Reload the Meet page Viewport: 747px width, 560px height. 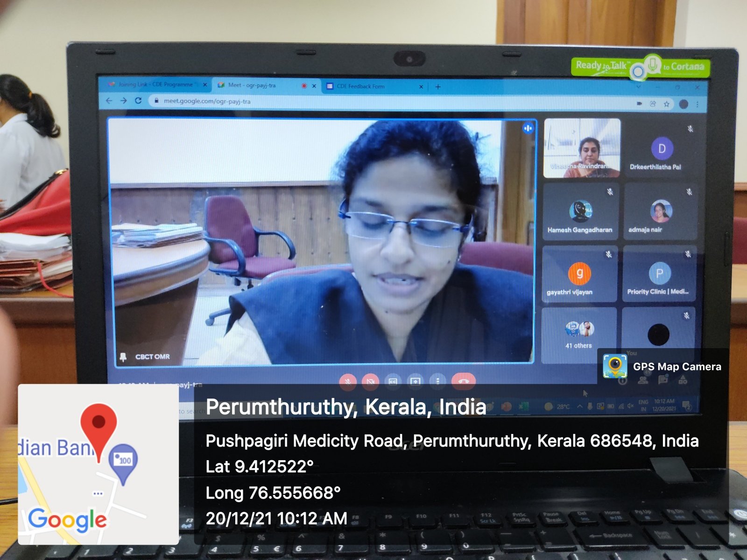point(138,101)
